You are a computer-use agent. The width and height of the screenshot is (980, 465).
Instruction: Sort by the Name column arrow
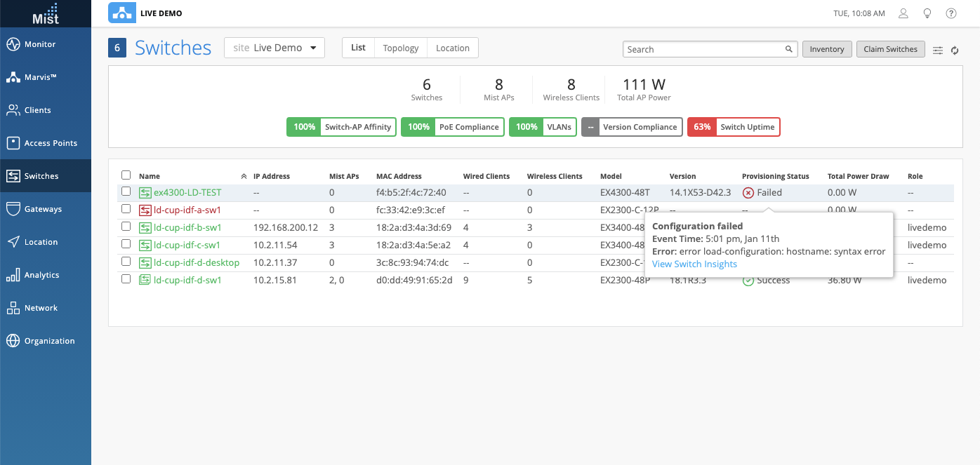tap(244, 177)
